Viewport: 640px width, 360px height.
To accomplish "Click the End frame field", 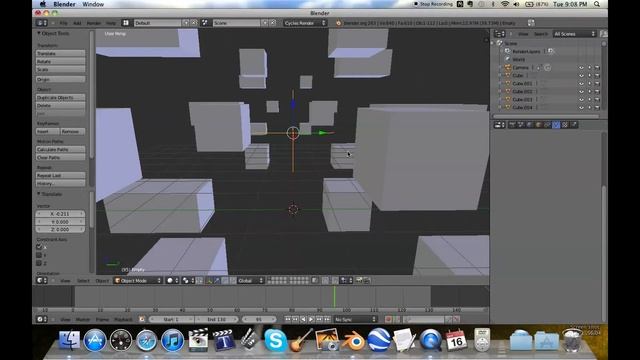I will [x=216, y=319].
